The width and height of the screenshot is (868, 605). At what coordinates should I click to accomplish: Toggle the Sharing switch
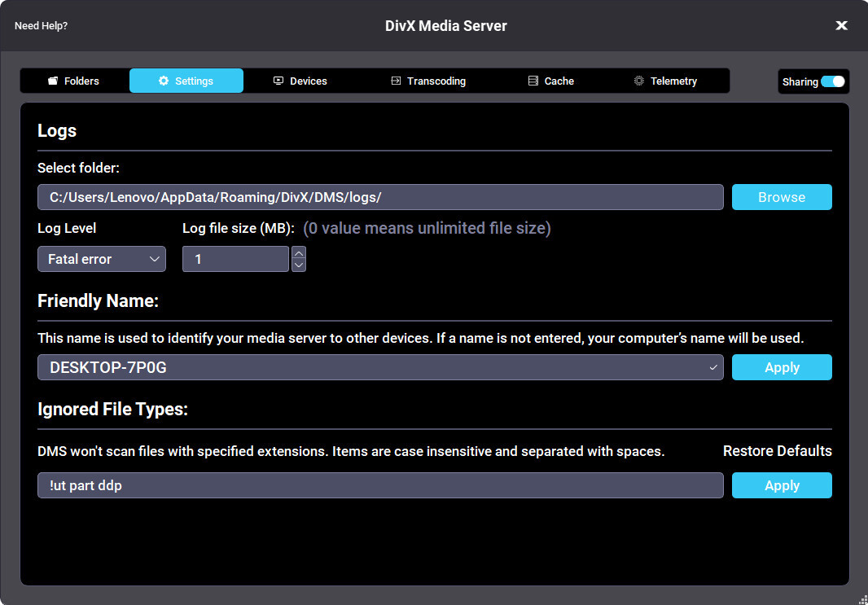(x=832, y=81)
